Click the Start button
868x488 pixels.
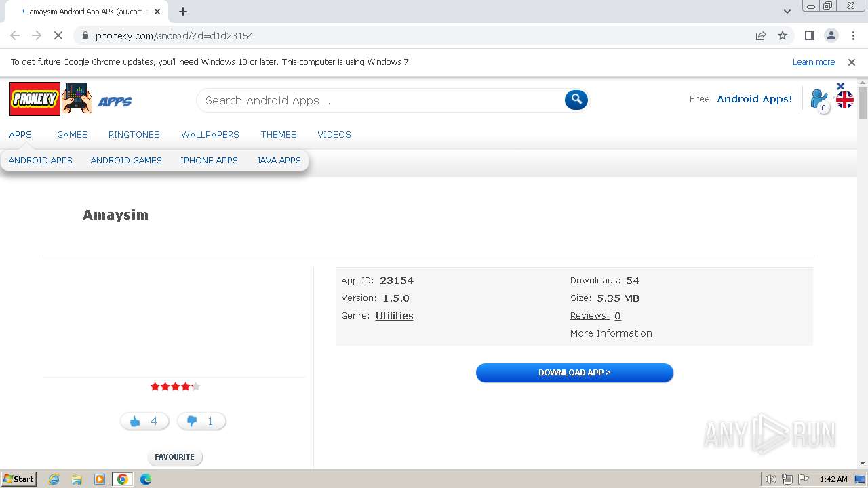coord(19,479)
